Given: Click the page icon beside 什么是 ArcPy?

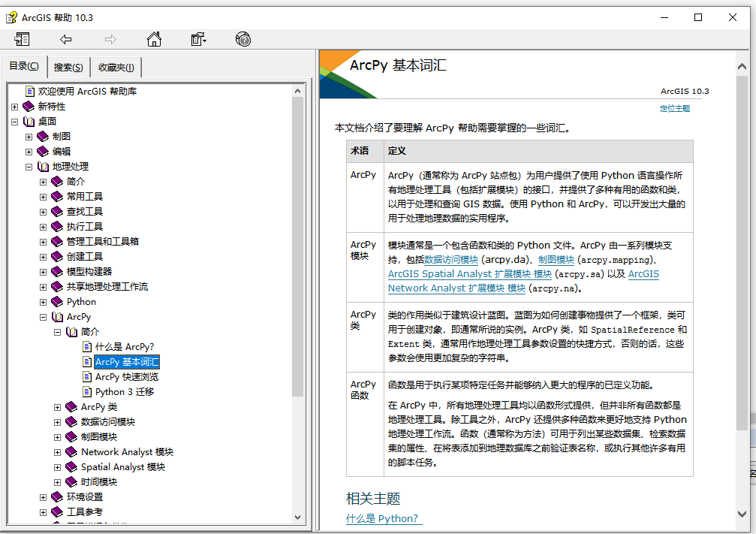Looking at the screenshot, I should point(87,346).
